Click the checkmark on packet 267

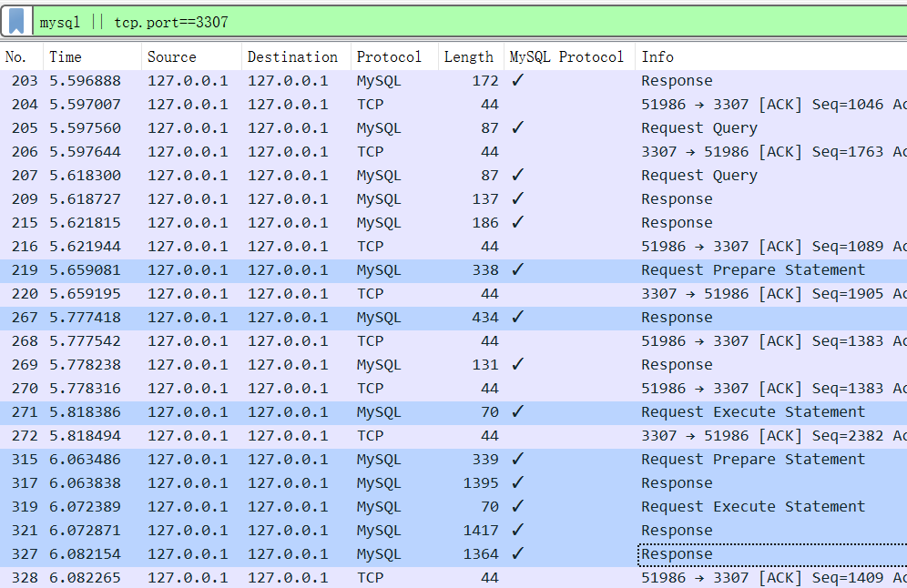tap(517, 318)
